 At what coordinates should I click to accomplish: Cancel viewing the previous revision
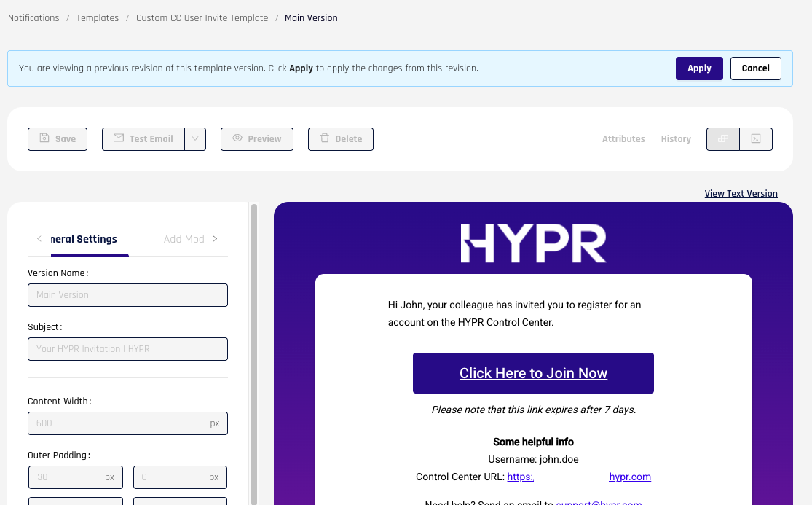(x=755, y=68)
